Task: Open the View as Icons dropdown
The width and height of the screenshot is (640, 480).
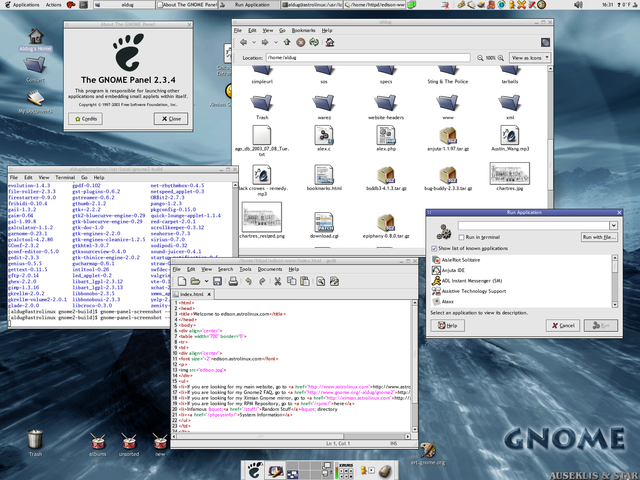Action: click(x=529, y=58)
